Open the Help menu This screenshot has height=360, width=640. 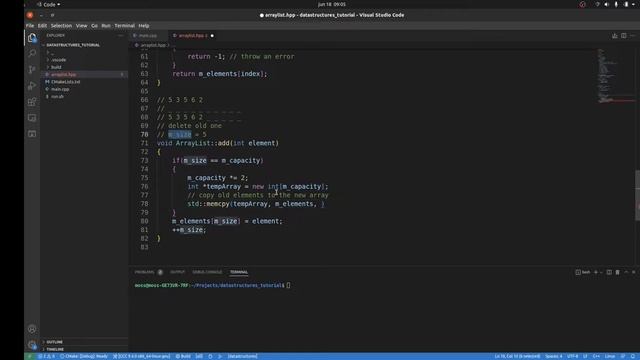coord(144,26)
